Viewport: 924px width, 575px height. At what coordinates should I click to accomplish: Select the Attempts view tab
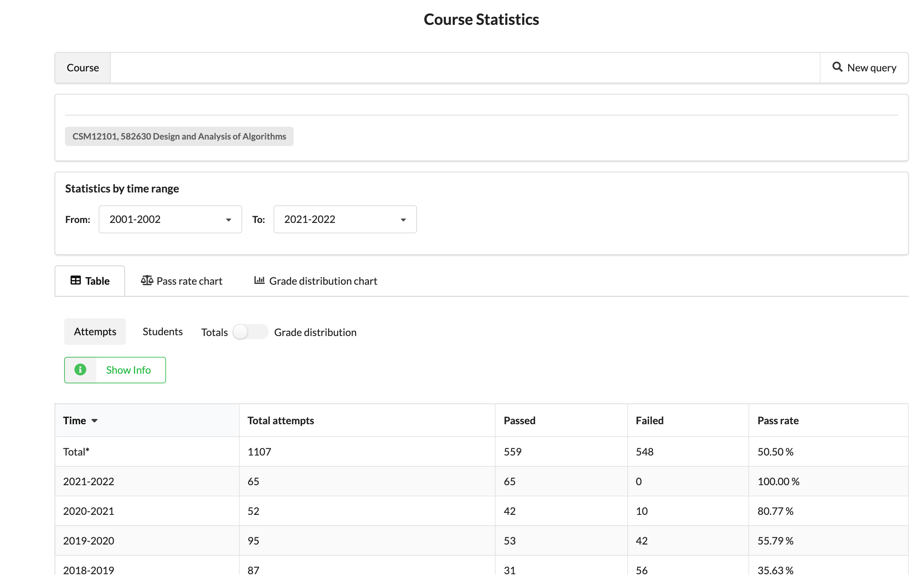(95, 332)
